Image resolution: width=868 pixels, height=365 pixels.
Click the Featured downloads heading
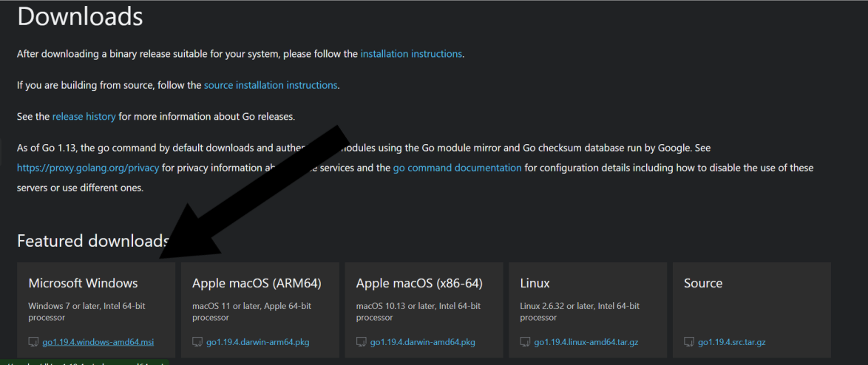(93, 241)
